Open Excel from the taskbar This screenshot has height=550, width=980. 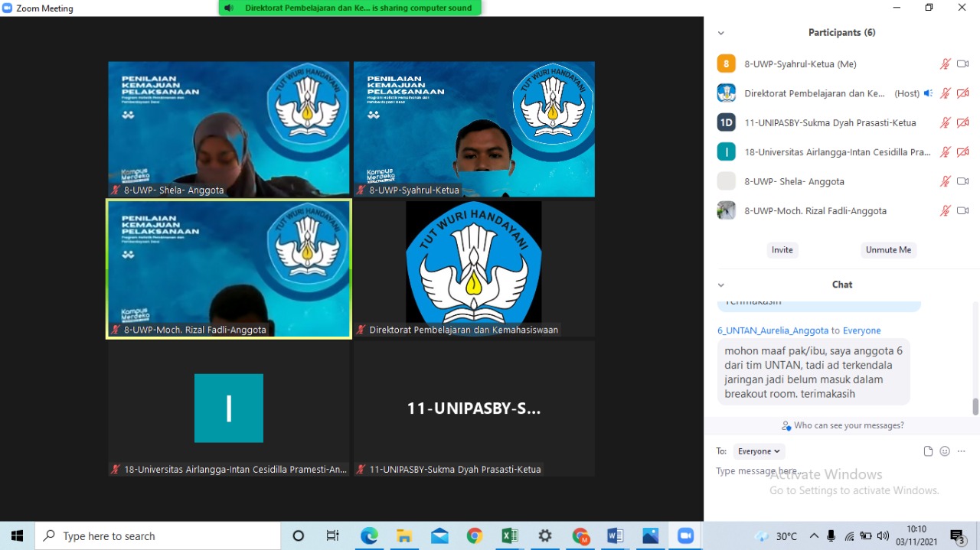[510, 535]
